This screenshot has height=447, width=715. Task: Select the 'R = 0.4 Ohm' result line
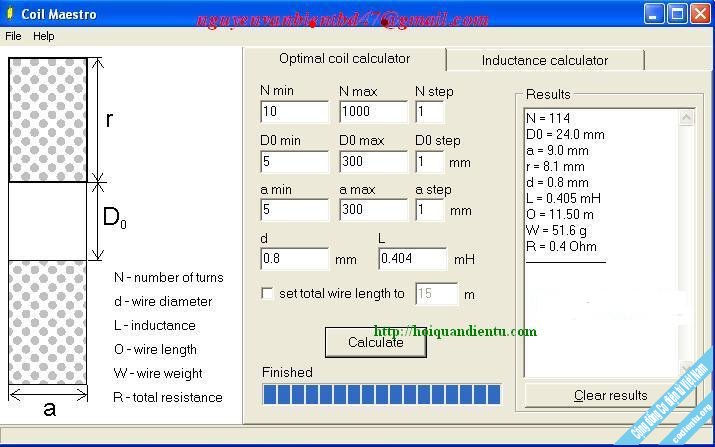(561, 247)
